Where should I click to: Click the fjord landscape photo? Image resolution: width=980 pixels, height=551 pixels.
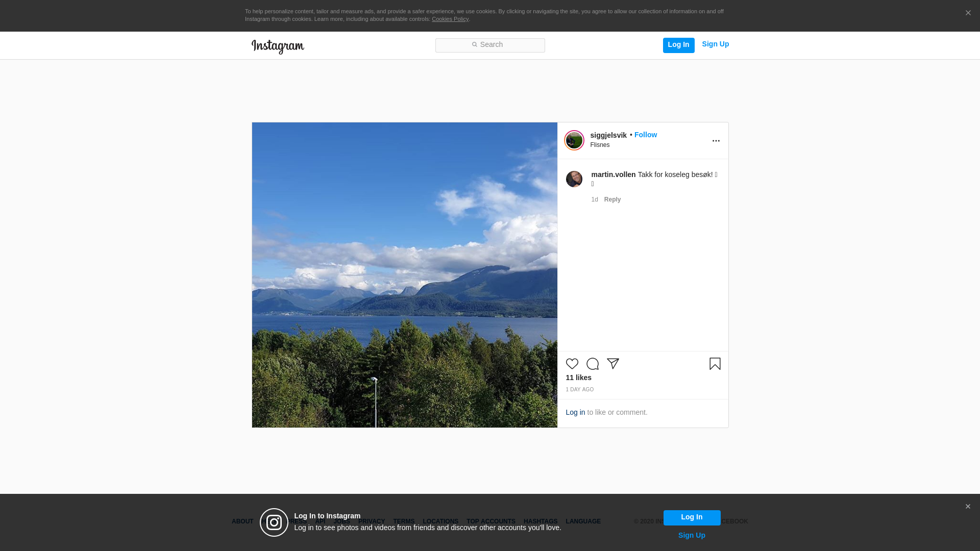coord(404,274)
